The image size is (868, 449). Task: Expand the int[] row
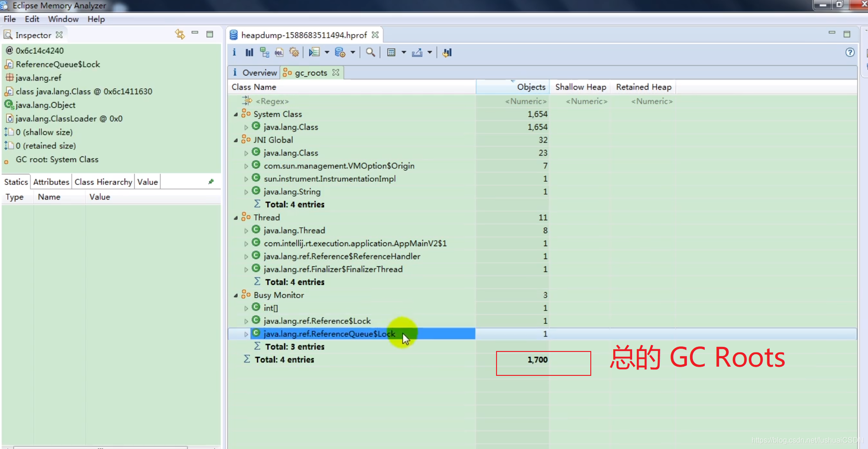246,308
